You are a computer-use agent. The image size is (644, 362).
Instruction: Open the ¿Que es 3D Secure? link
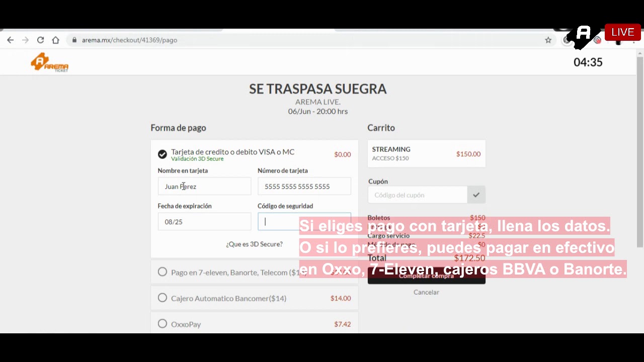click(254, 244)
